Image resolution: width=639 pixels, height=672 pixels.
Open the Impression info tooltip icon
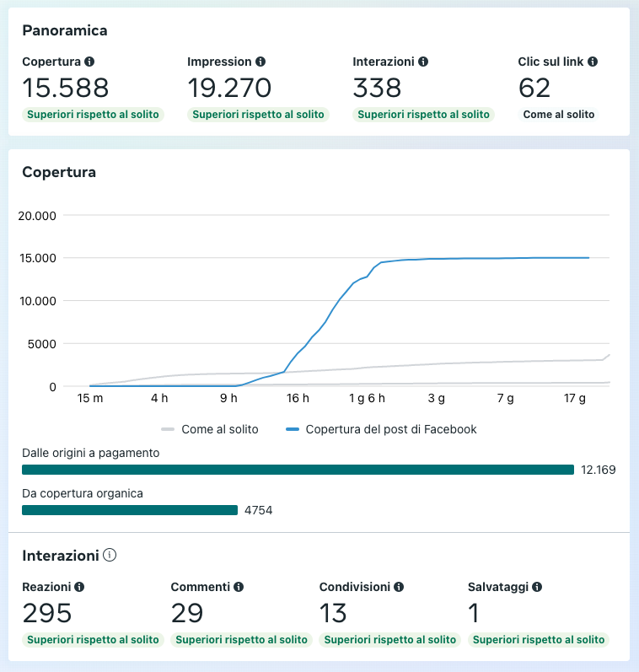coord(260,62)
